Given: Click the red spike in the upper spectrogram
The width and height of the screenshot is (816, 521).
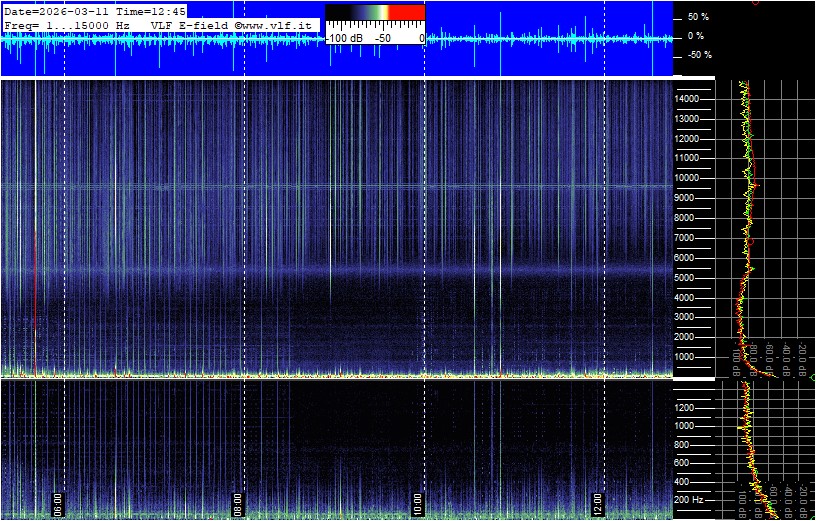Looking at the screenshot, I should (35, 300).
